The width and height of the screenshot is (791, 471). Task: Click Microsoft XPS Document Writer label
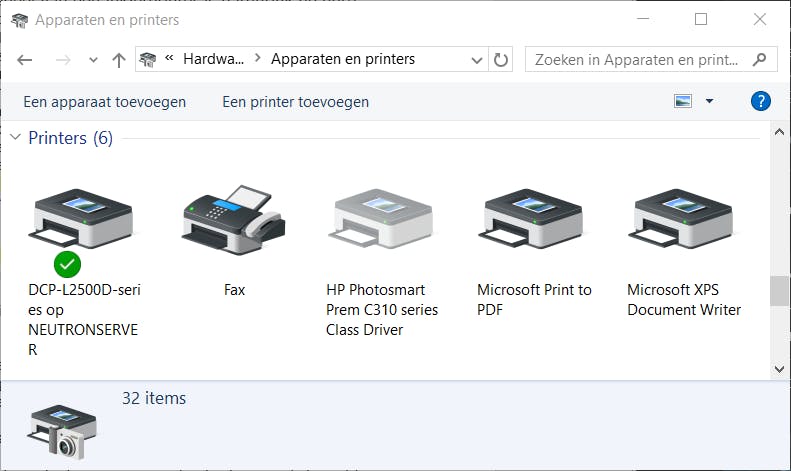(x=684, y=300)
